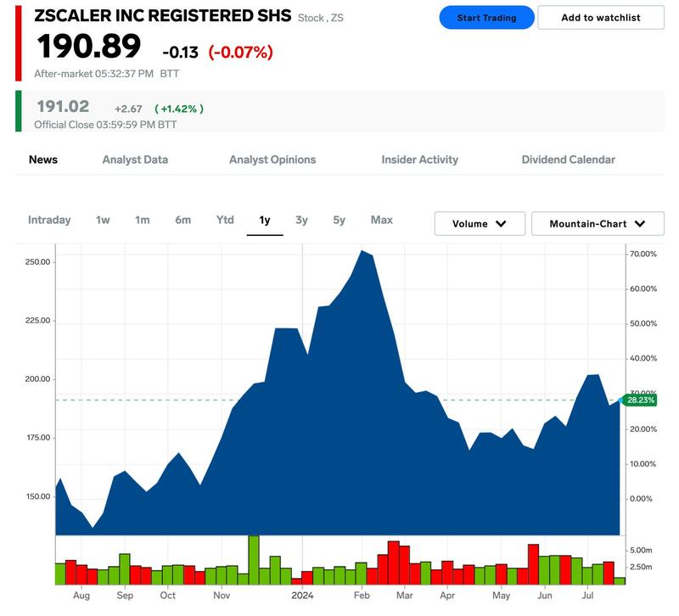
Task: Open the Mountain-Chart type dropdown
Action: pos(598,224)
